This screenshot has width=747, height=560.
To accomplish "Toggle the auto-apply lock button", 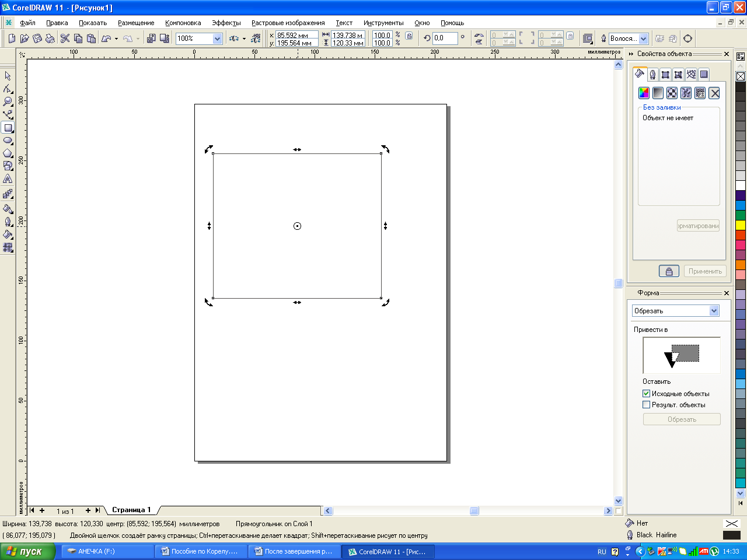I will (x=669, y=271).
